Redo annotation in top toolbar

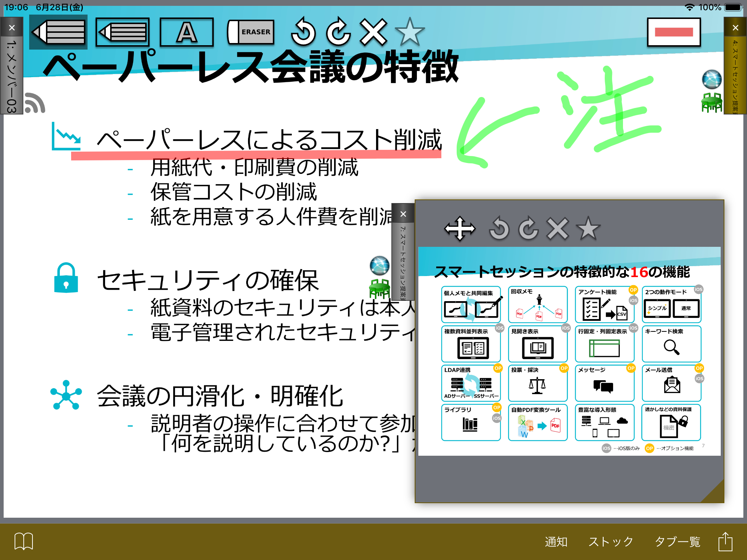[338, 32]
